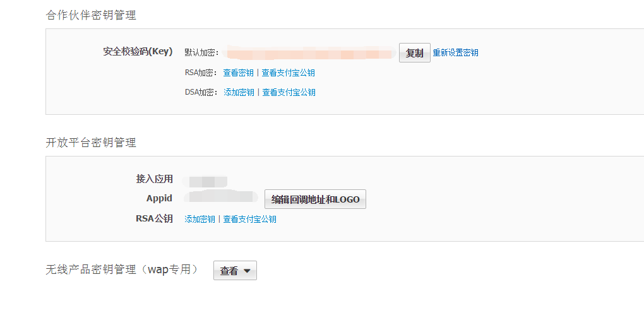Click the 编辑回调地址和LOGO button
Screen dimensions: 644x325
point(315,199)
